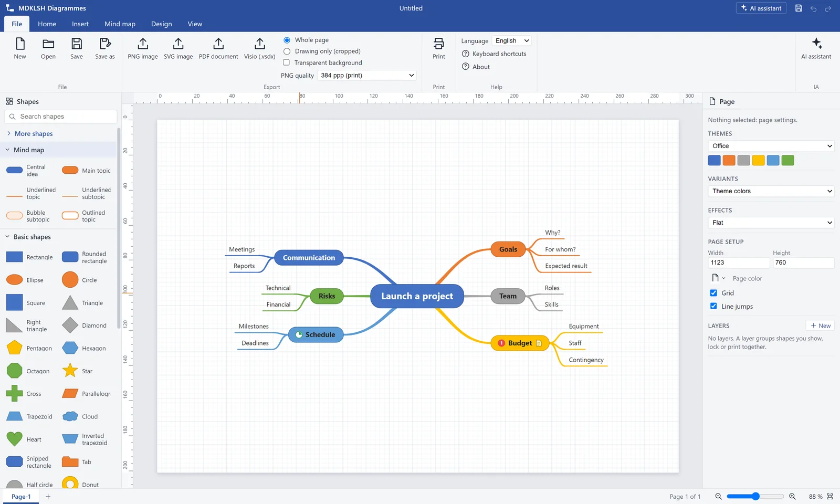Open a file with the Open icon
Viewport: 840px width, 504px height.
point(48,44)
